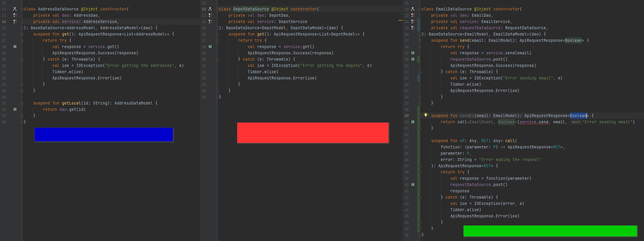The image size is (644, 241).
Task: Click the highlighted DepotDataSource class name
Action: [x=251, y=9]
